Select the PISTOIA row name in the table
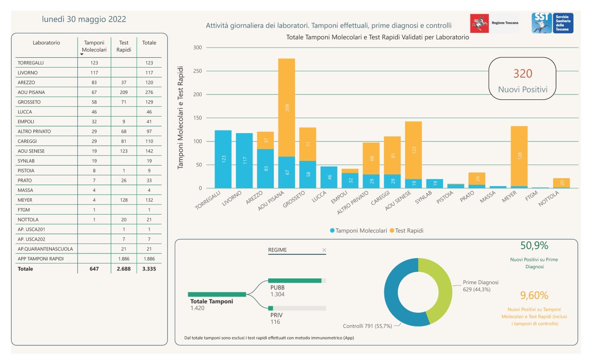The image size is (592, 364). click(26, 171)
